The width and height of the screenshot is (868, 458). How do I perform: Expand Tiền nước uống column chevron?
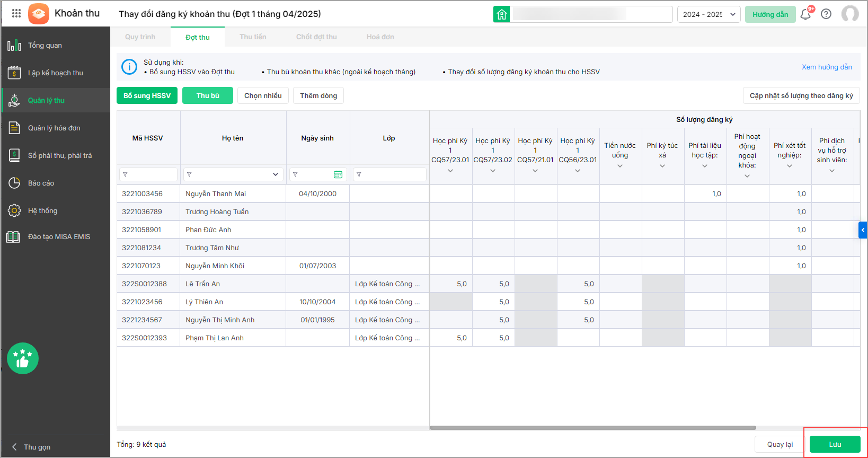click(x=620, y=166)
